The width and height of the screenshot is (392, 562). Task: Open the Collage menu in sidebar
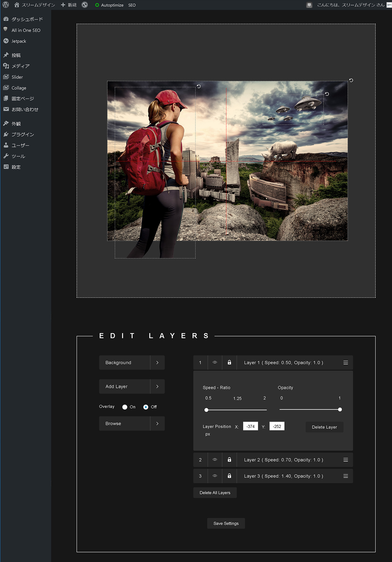point(19,88)
